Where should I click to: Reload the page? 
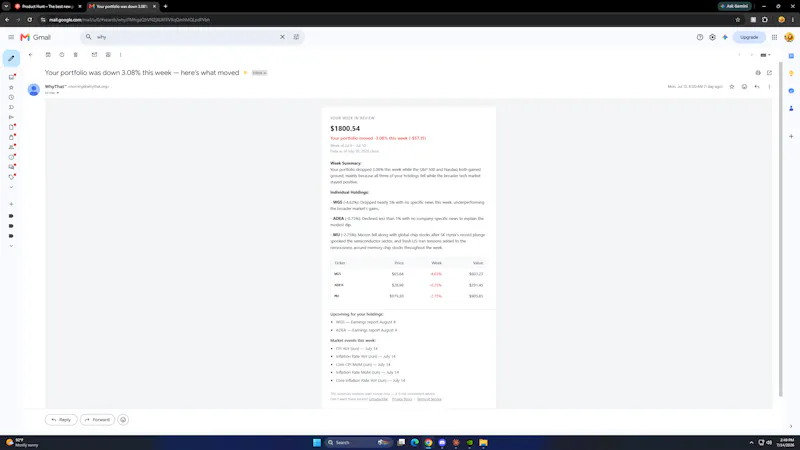pos(30,19)
